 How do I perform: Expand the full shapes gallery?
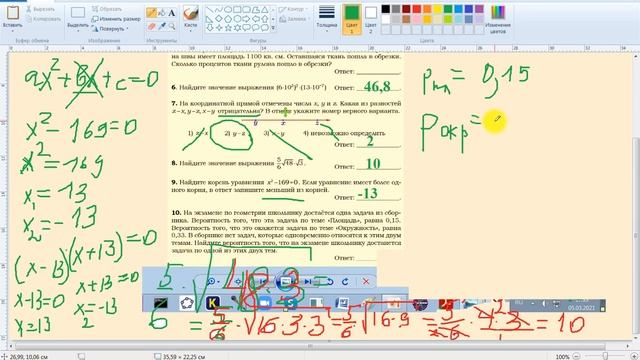pos(273,28)
